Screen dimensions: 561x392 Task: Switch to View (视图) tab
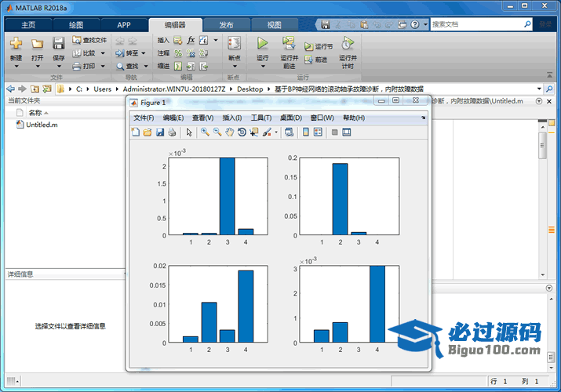[x=274, y=25]
